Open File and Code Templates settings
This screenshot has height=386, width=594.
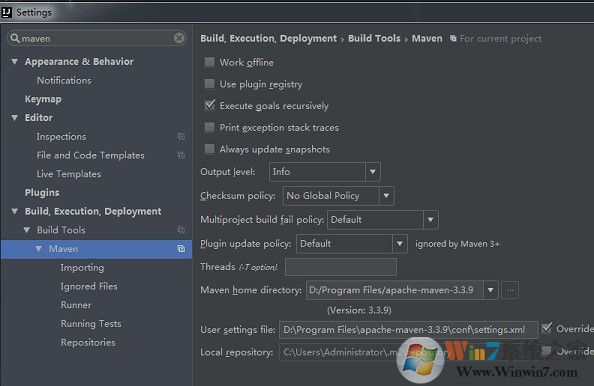coord(91,155)
